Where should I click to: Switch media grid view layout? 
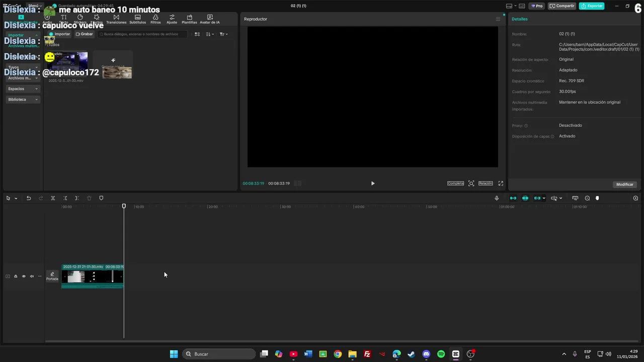click(197, 34)
